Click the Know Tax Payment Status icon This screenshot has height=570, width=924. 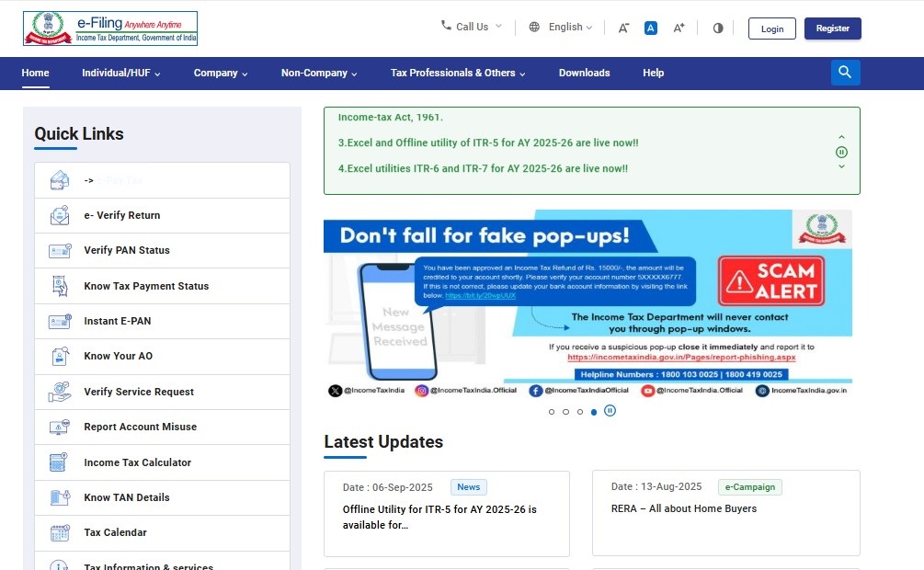click(60, 286)
